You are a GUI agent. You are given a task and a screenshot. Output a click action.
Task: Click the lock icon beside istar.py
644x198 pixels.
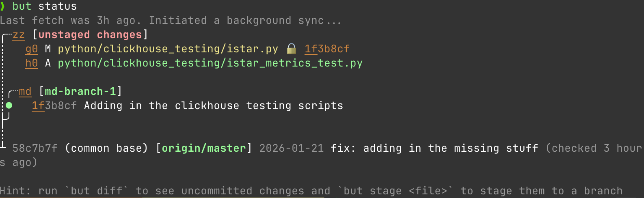292,49
